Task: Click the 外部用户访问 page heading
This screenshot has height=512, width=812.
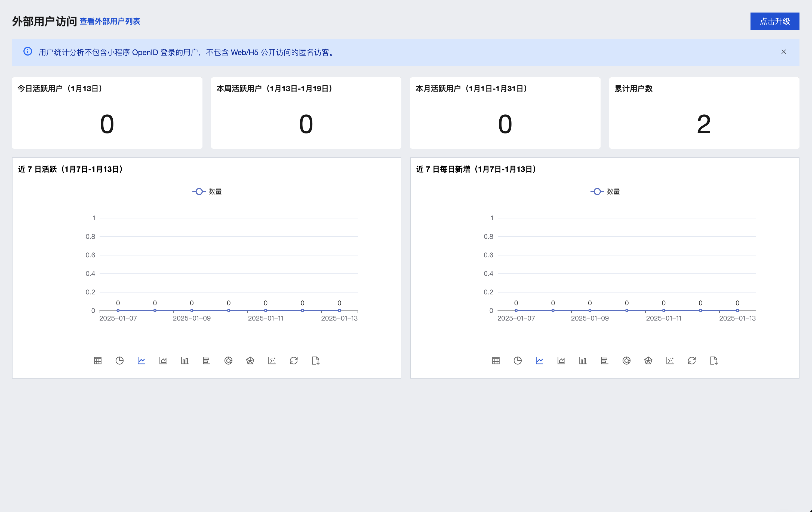Action: coord(45,21)
